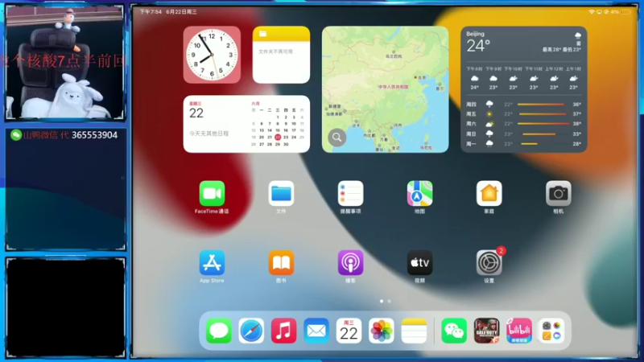Tap the battery indicator in status bar

tap(625, 12)
